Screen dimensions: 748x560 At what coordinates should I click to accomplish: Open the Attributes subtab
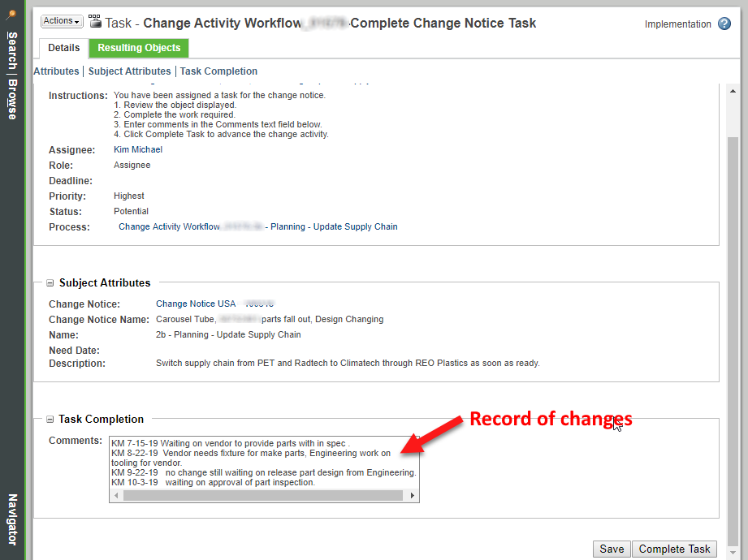pyautogui.click(x=56, y=71)
